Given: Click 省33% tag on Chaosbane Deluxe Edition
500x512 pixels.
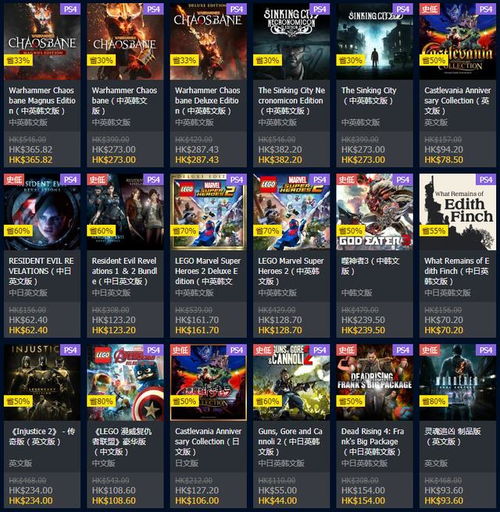Looking at the screenshot, I should click(185, 60).
